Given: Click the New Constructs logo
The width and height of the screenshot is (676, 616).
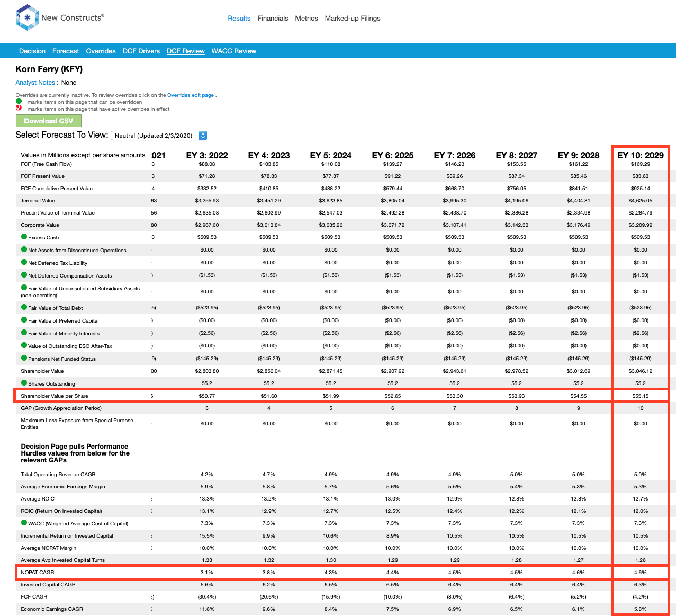Looking at the screenshot, I should tap(60, 17).
